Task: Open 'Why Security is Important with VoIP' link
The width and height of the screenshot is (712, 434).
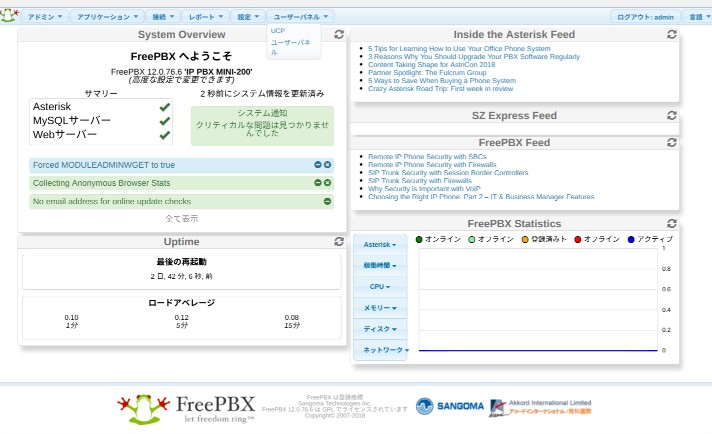Action: point(424,188)
